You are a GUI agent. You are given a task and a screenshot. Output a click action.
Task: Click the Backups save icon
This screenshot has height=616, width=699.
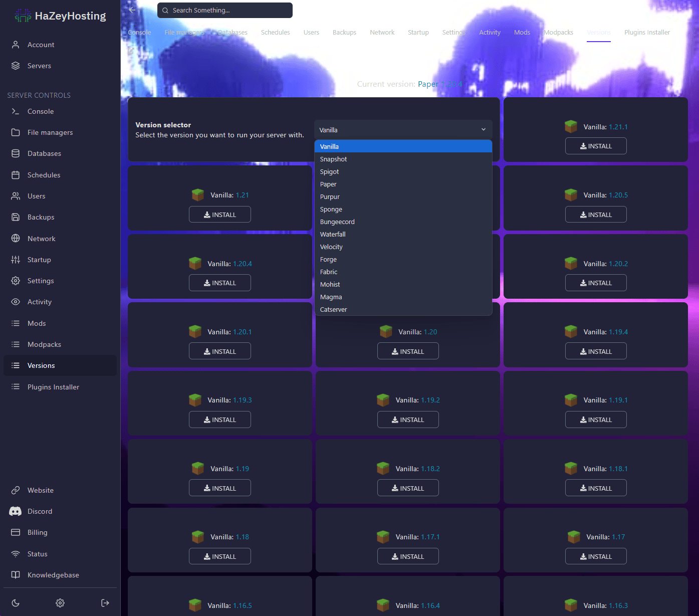[x=16, y=217]
